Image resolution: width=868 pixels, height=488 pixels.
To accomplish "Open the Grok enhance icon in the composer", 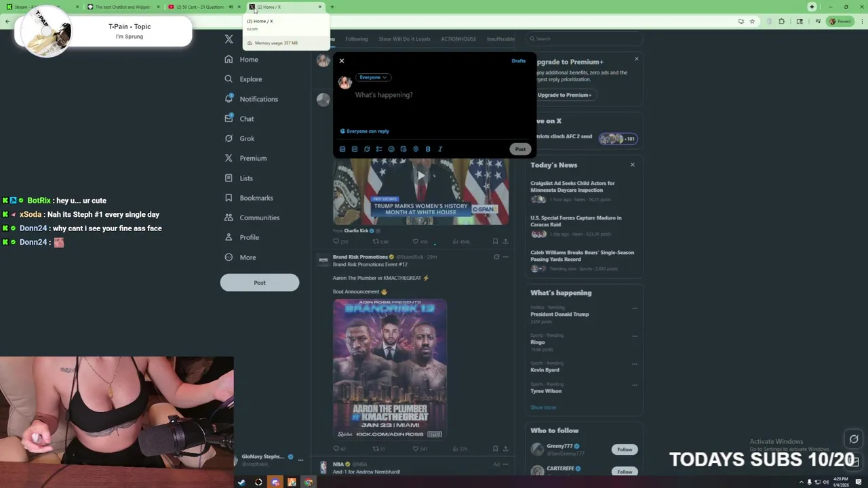I will (x=367, y=149).
